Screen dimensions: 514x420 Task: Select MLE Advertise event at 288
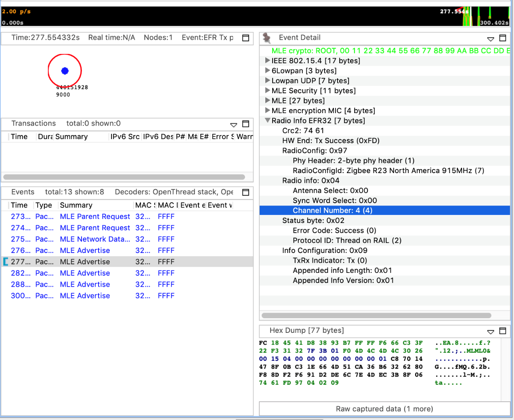(x=127, y=285)
